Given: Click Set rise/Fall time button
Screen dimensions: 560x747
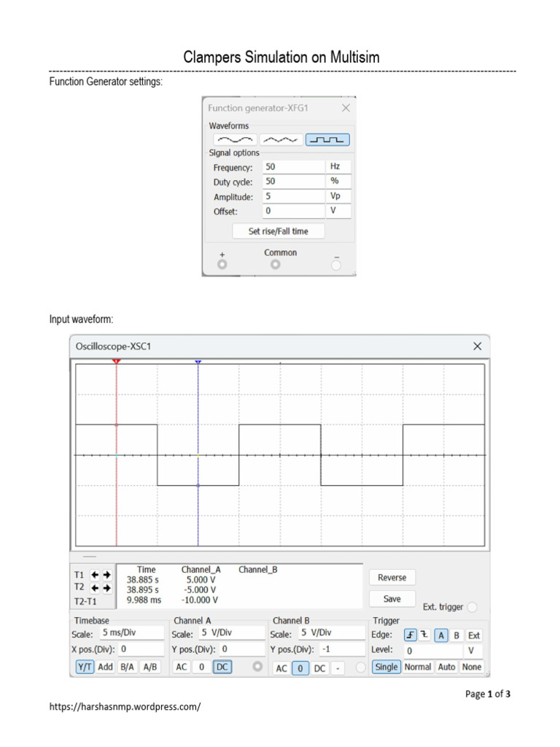Looking at the screenshot, I should click(x=278, y=231).
